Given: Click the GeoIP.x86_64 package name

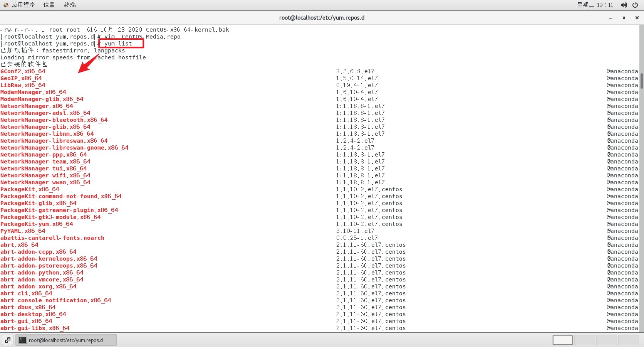Looking at the screenshot, I should coord(21,78).
